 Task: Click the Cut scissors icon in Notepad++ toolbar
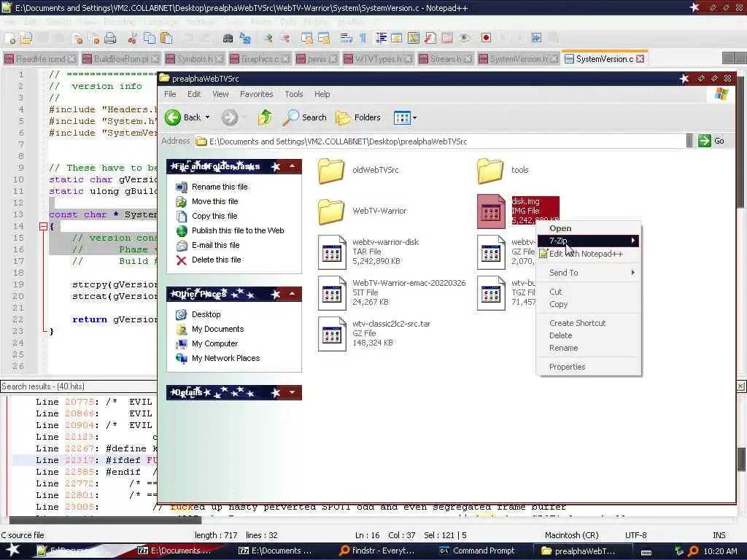tap(133, 38)
